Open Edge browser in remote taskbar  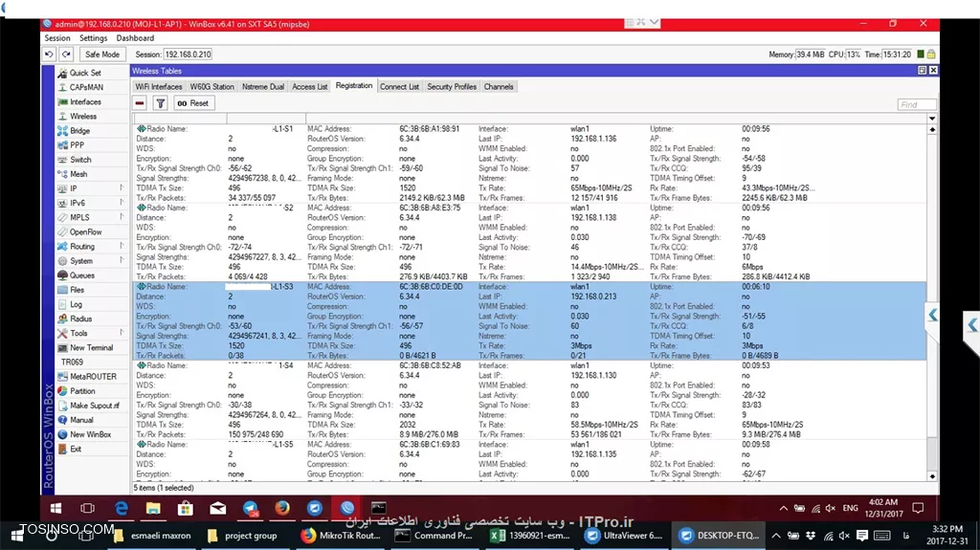[121, 508]
